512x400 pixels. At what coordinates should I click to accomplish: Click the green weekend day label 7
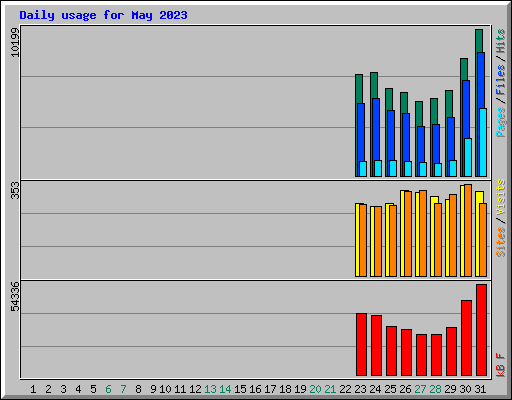(x=123, y=389)
